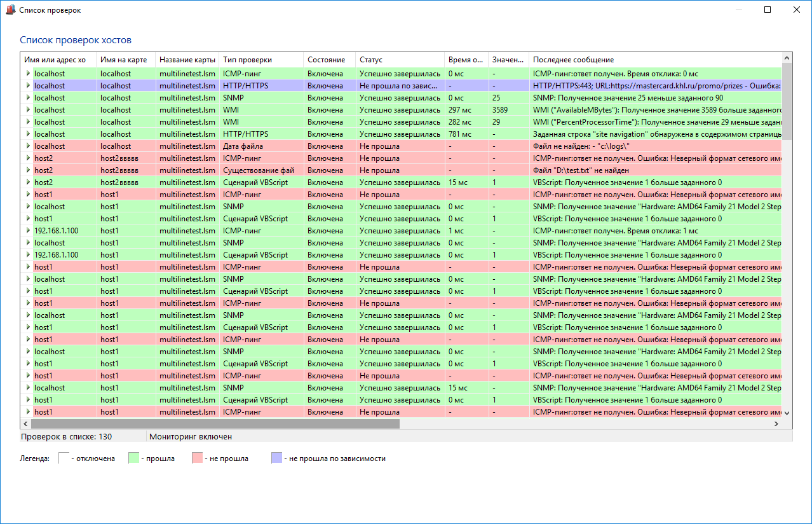This screenshot has width=812, height=524.
Task: Sort by Последнее сообщение column header
Action: 655,60
